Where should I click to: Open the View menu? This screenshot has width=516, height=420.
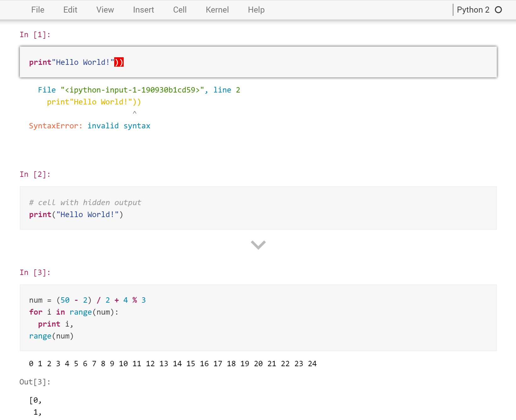point(105,10)
